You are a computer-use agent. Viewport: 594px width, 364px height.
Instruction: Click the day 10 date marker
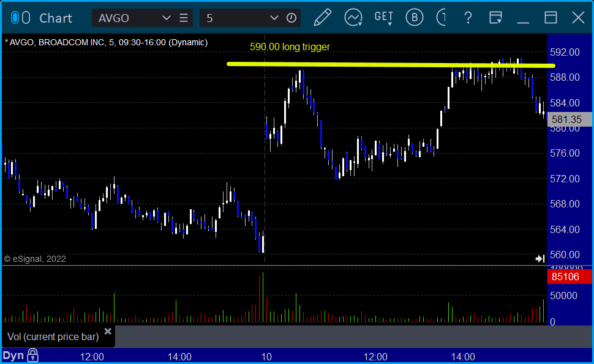[x=266, y=357]
